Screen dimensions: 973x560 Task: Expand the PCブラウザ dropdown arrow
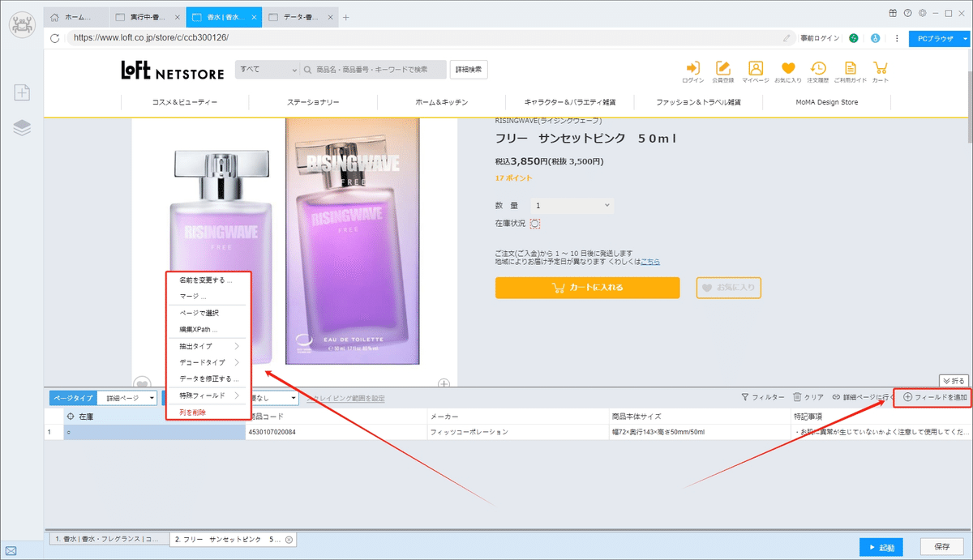coord(965,37)
